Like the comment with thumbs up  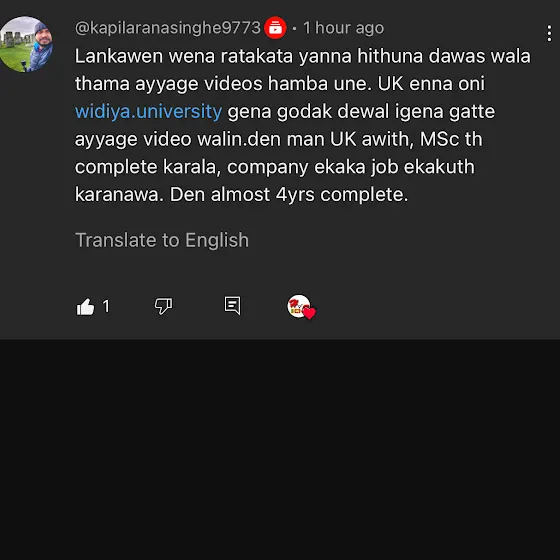click(85, 306)
